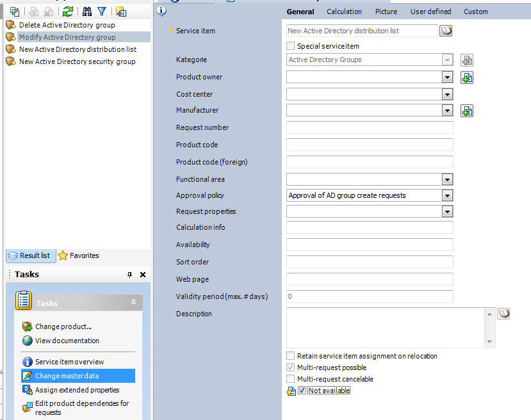Image resolution: width=531 pixels, height=420 pixels.
Task: Click the Change product... task
Action: tap(63, 327)
